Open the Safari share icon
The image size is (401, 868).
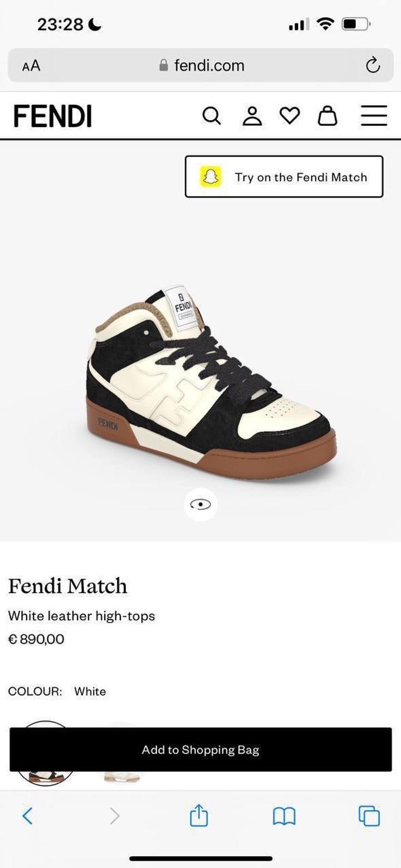(199, 816)
